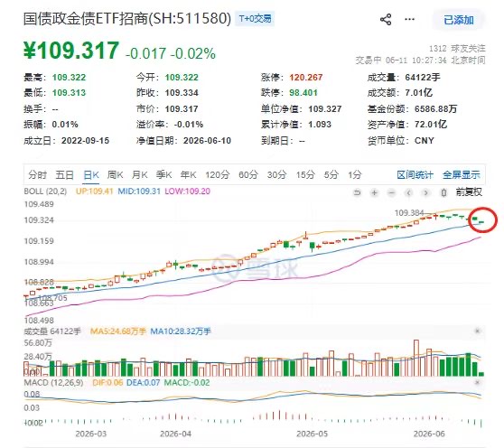Click the 振幅 value 0.01%

[65, 124]
